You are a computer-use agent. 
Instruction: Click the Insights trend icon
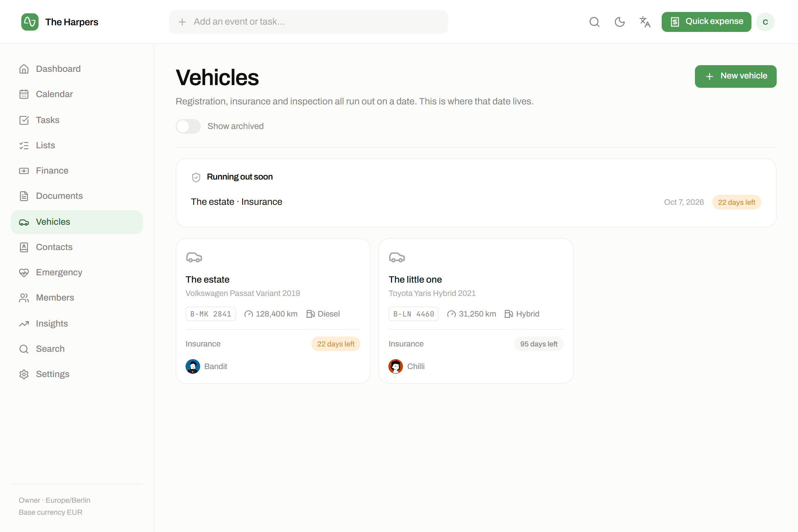pyautogui.click(x=24, y=324)
